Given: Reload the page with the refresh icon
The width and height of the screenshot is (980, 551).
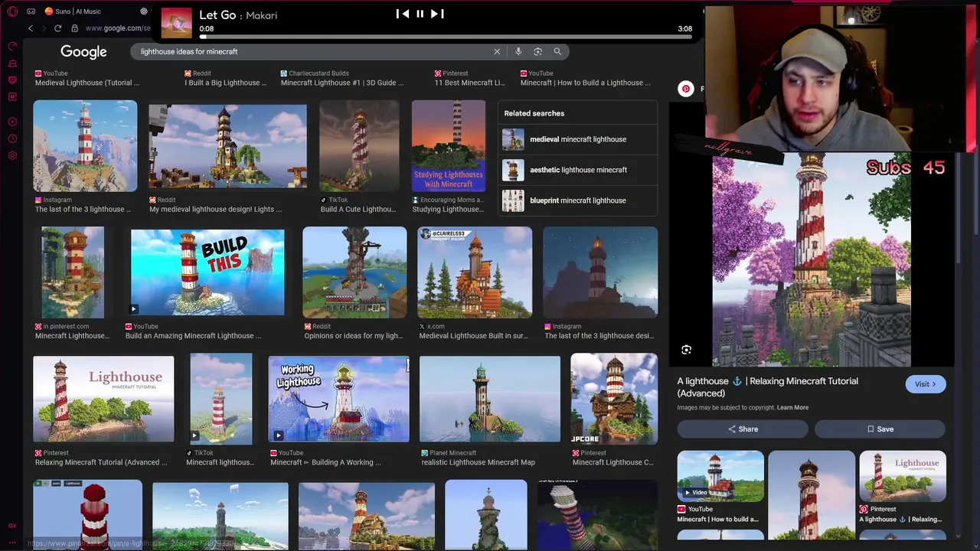Looking at the screenshot, I should click(x=57, y=28).
